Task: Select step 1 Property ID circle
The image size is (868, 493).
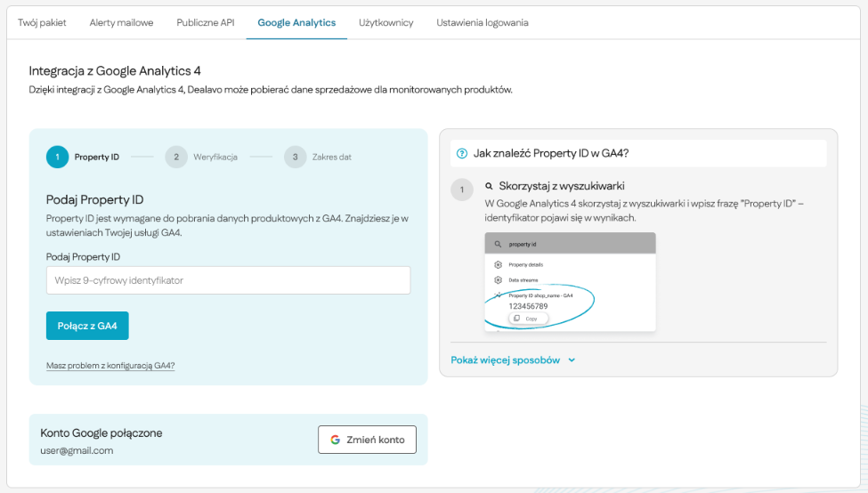Action: pos(57,157)
